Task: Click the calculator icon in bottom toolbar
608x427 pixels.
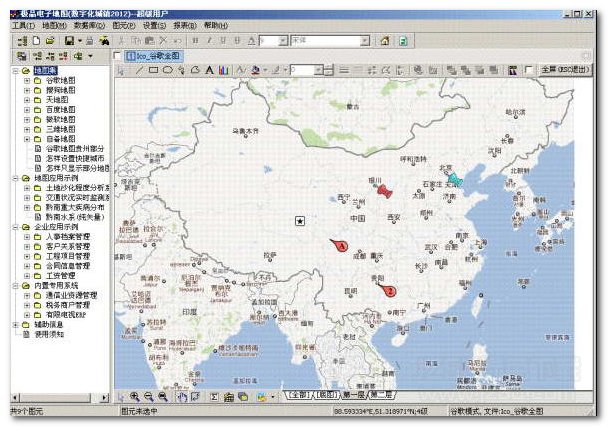Action: 229,396
